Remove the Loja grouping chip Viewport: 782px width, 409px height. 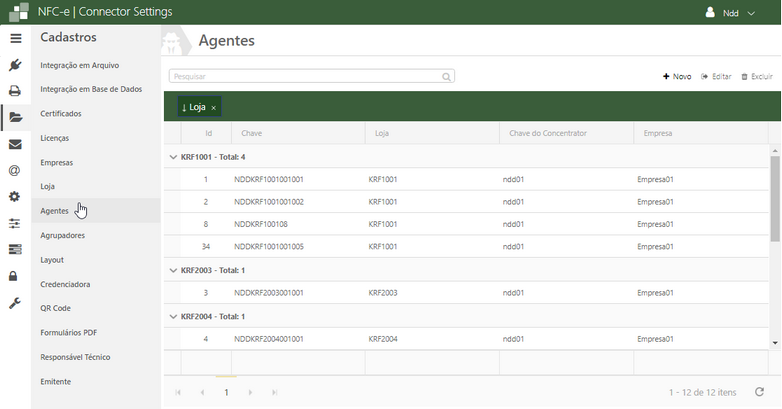pyautogui.click(x=214, y=108)
